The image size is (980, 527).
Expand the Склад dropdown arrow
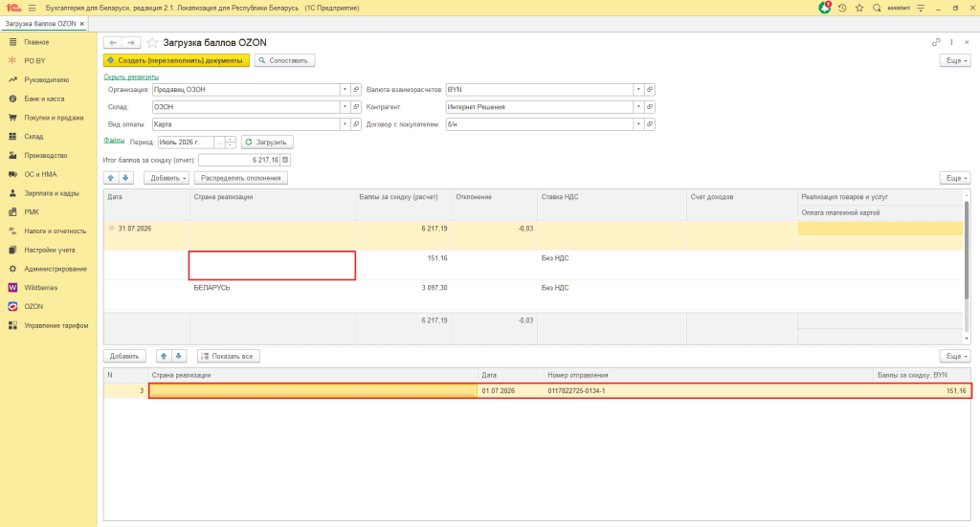coord(345,107)
